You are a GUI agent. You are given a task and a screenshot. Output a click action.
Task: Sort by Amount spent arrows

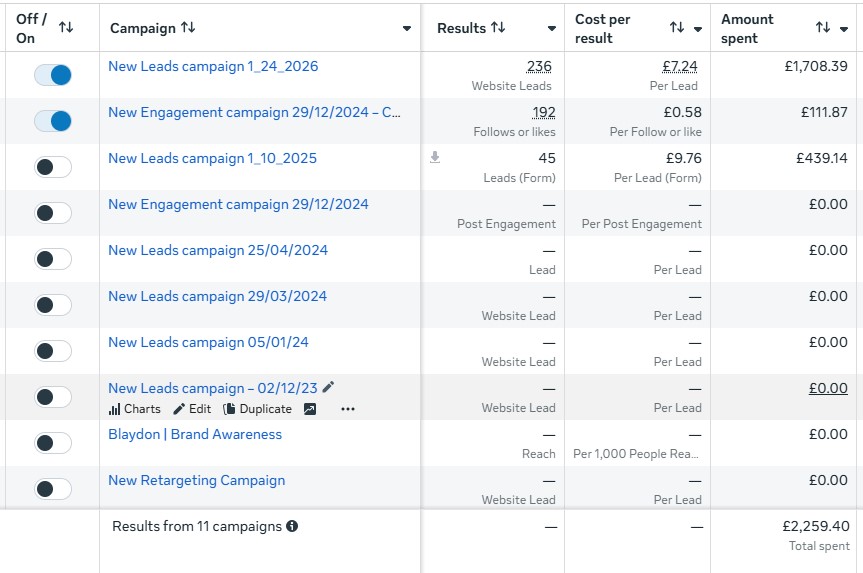[x=823, y=27]
